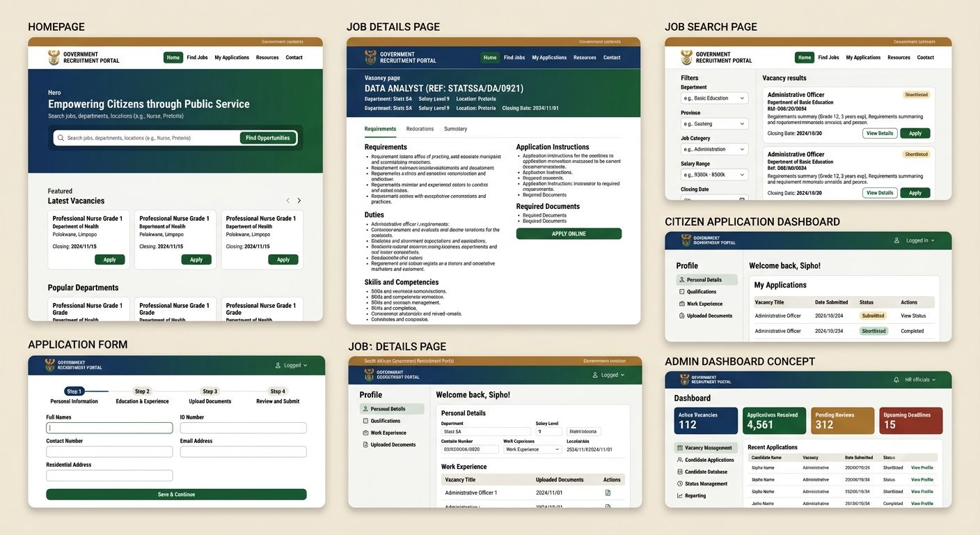
Task: Click the Save & Continue button
Action: pyautogui.click(x=176, y=495)
